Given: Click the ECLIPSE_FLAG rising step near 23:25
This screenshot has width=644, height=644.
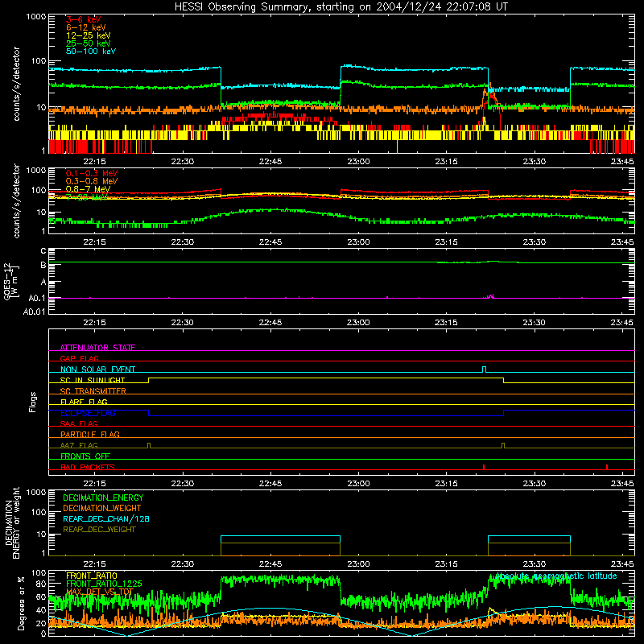Looking at the screenshot, I should (504, 413).
